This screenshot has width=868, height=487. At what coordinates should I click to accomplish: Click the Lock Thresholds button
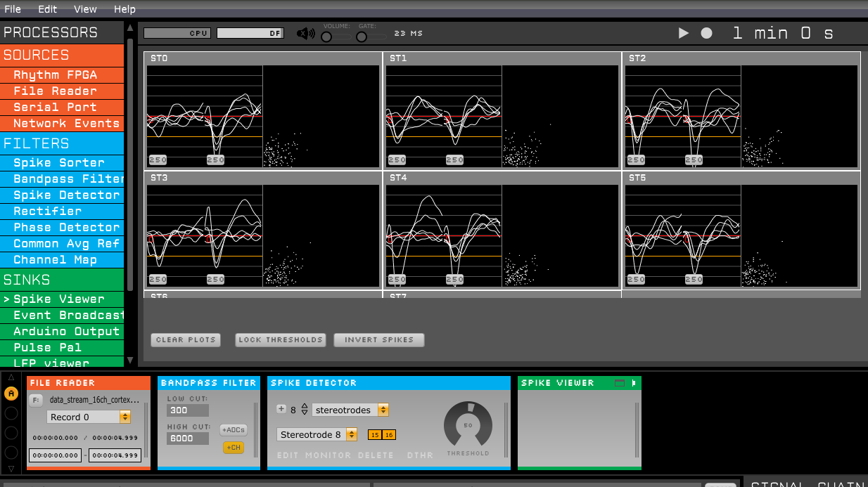(x=281, y=339)
